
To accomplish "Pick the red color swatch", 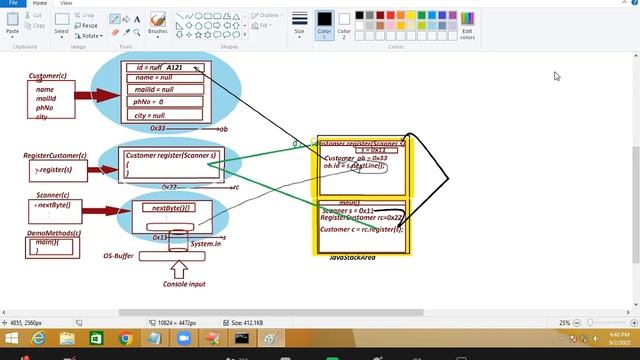I will (x=391, y=16).
